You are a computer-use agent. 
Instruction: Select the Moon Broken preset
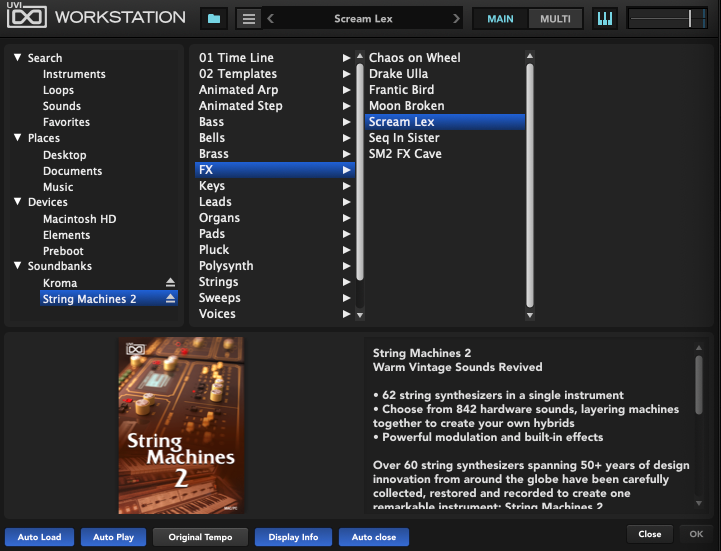coord(445,106)
